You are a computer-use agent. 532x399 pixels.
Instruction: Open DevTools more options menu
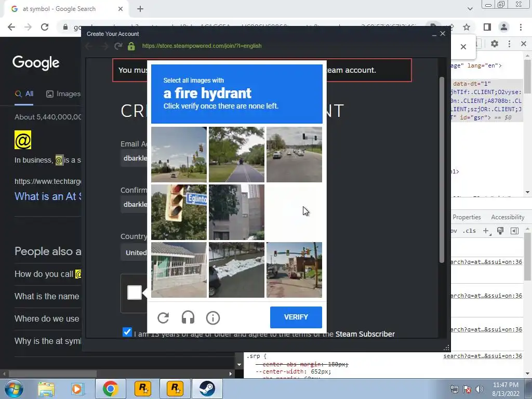[509, 44]
